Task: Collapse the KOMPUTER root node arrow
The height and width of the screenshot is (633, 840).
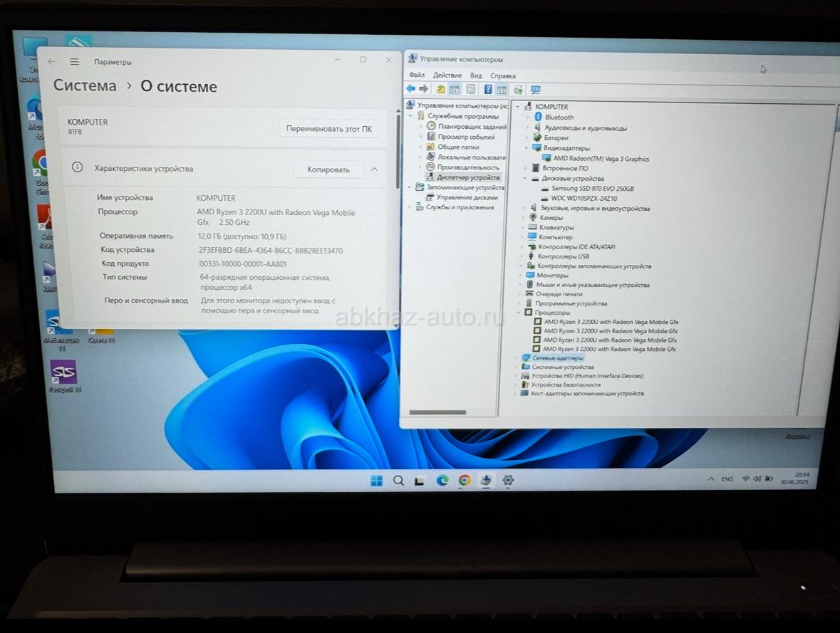Action: [518, 107]
